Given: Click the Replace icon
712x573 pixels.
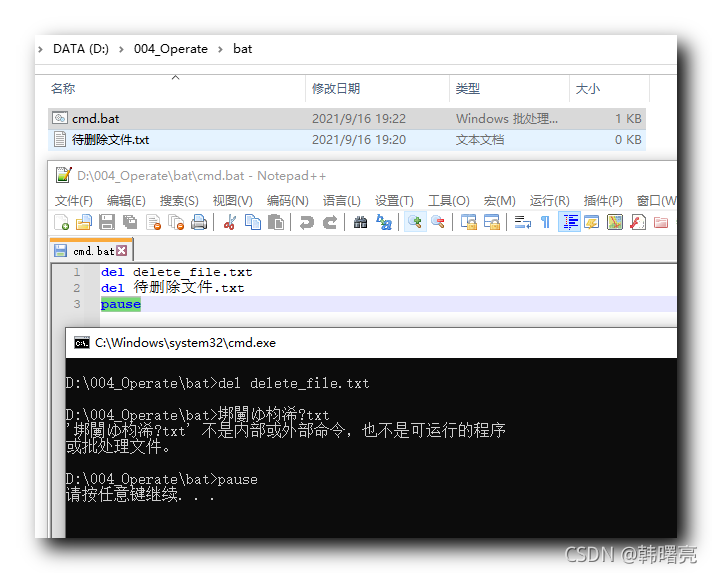Looking at the screenshot, I should coord(384,222).
